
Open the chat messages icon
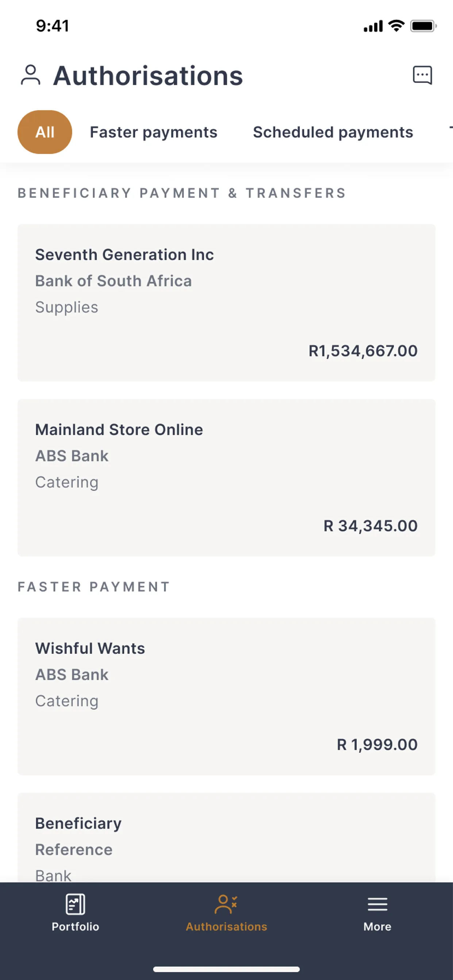pos(423,75)
